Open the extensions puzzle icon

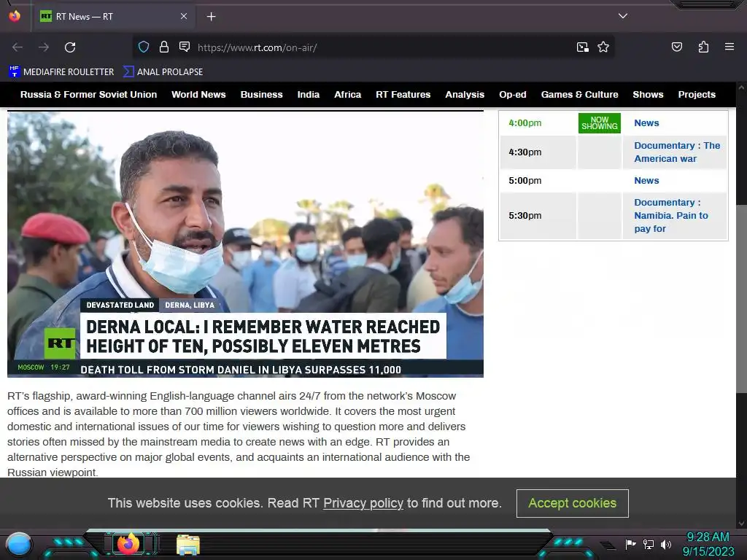pyautogui.click(x=703, y=47)
